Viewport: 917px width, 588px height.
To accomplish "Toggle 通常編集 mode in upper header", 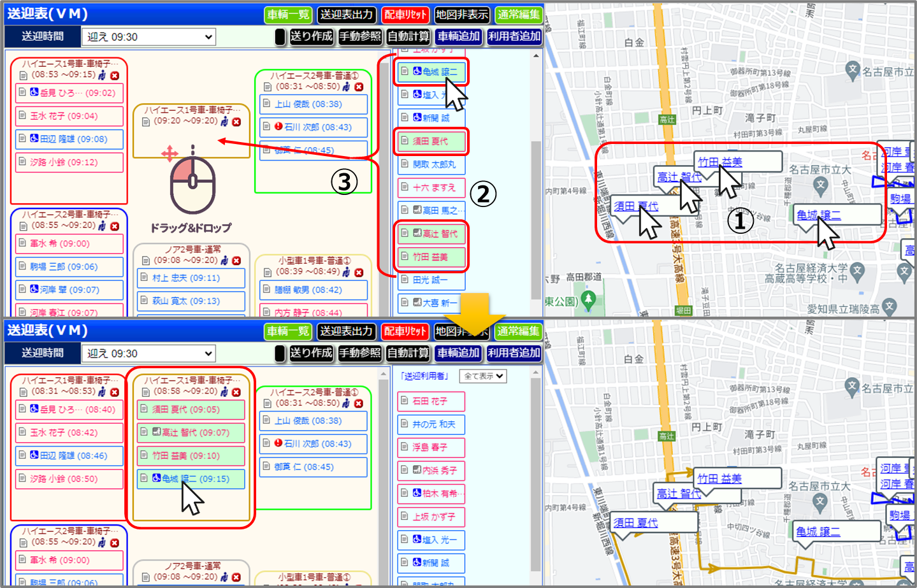I will pyautogui.click(x=519, y=14).
